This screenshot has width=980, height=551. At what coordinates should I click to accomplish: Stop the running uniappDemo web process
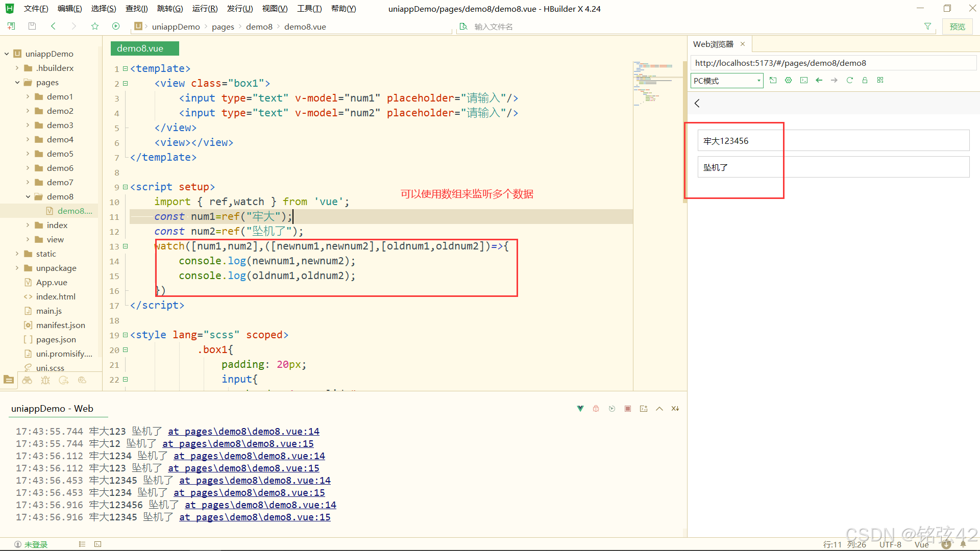click(628, 409)
